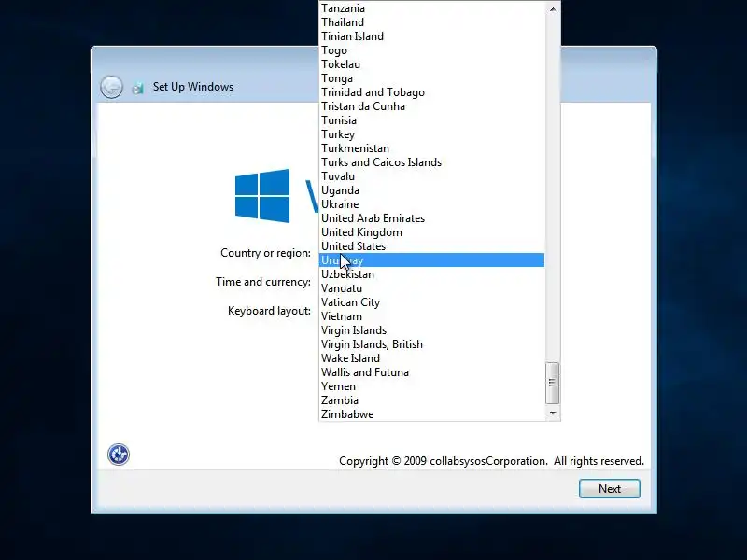Screen dimensions: 747x560
Task: Pick Uganda in the country list
Action: coord(431,190)
